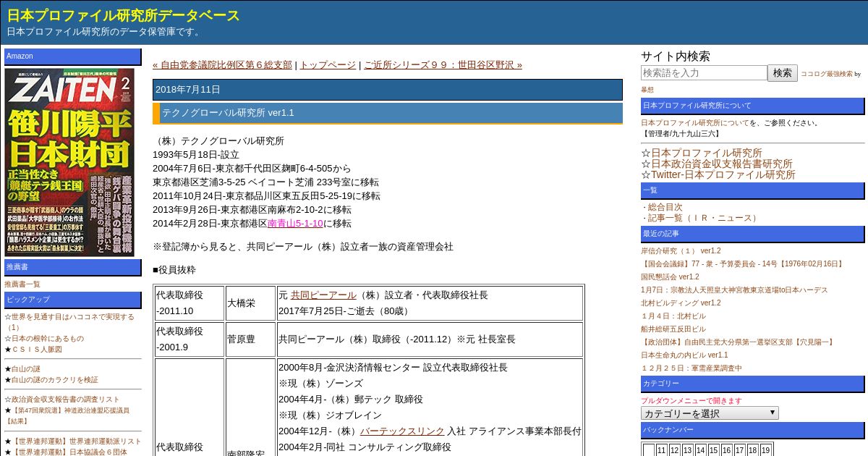Image resolution: width=868 pixels, height=456 pixels.
Task: Open the 白山の謎 link
Action: pyautogui.click(x=26, y=368)
